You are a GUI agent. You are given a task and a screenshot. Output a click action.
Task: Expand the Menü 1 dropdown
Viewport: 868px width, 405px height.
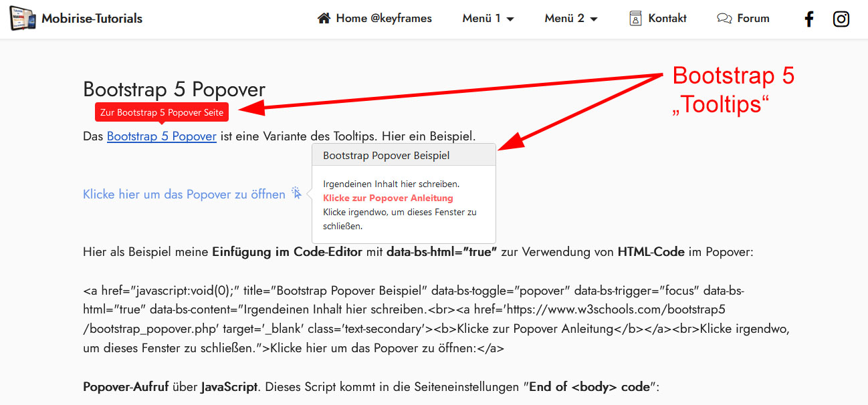click(x=481, y=19)
